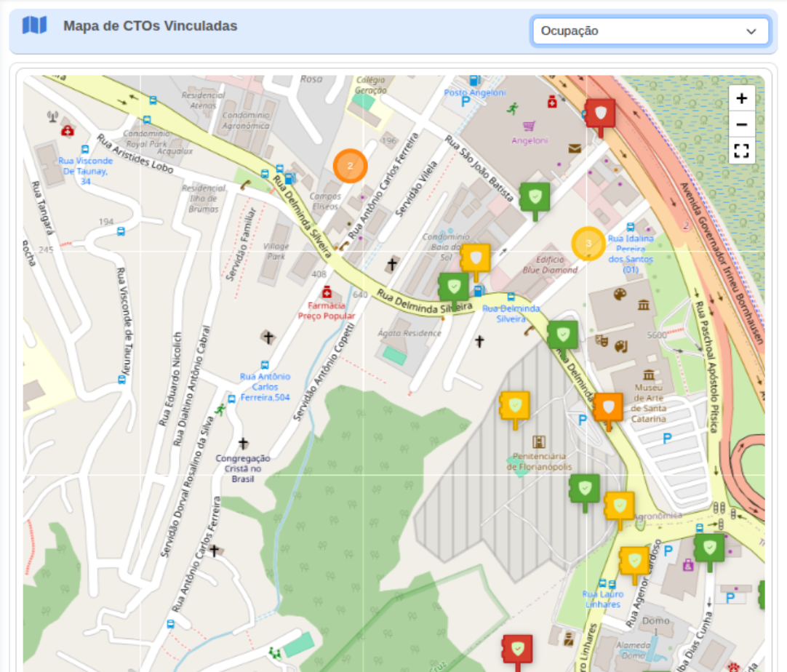
Task: Select red CTO marker beside Angeloni
Action: point(600,114)
